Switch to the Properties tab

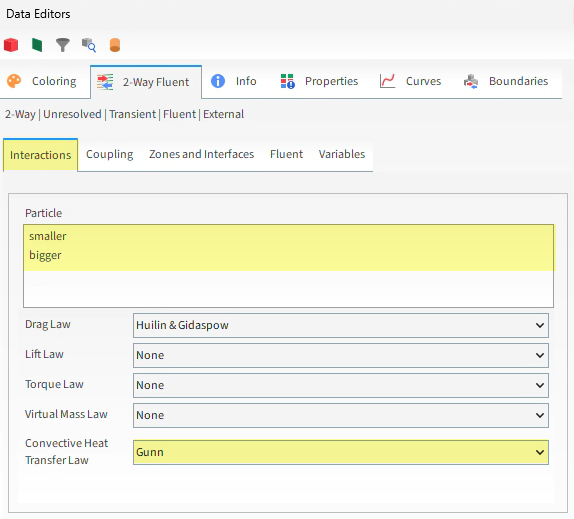(319, 81)
